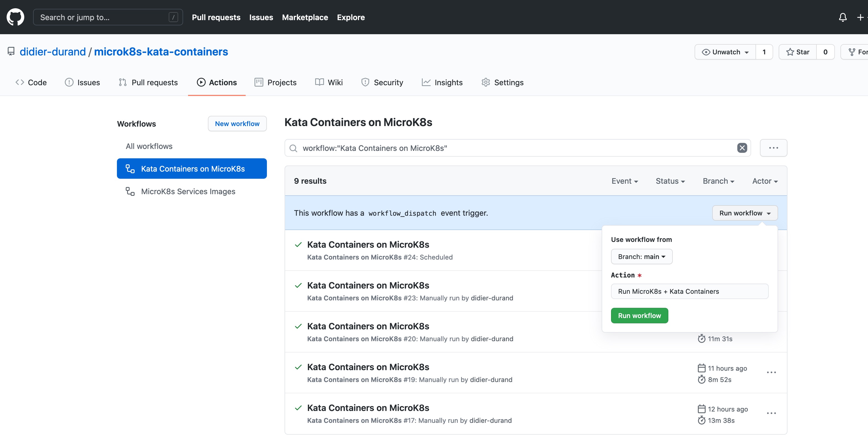Focus the Search or jump to field
This screenshot has width=868, height=438.
(x=108, y=17)
